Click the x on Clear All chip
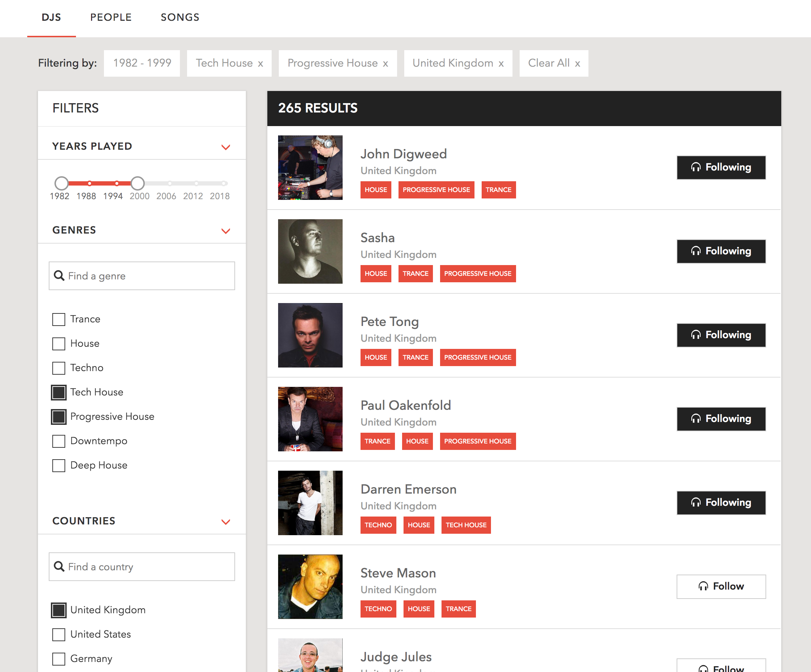 click(x=577, y=64)
